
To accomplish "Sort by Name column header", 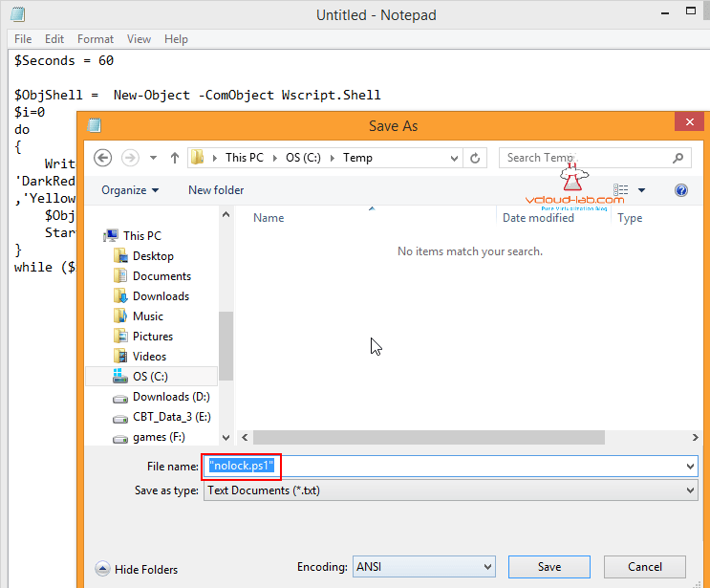I will tap(269, 218).
